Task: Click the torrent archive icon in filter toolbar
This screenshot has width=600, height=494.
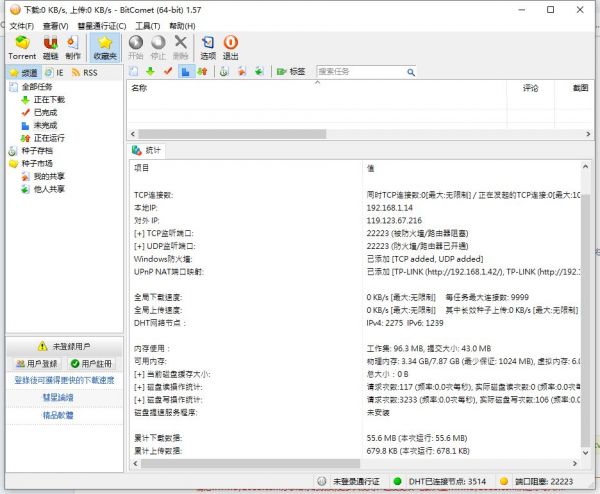Action: [x=224, y=71]
